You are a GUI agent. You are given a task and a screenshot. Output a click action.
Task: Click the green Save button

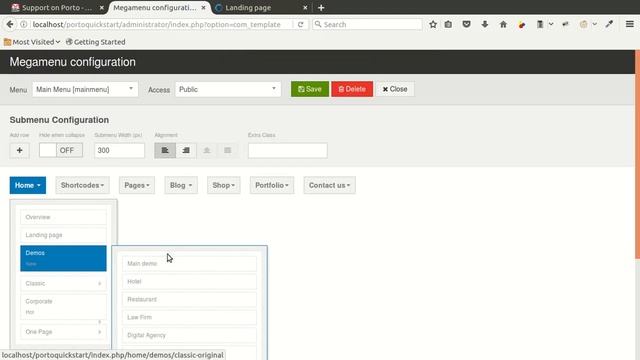point(310,89)
